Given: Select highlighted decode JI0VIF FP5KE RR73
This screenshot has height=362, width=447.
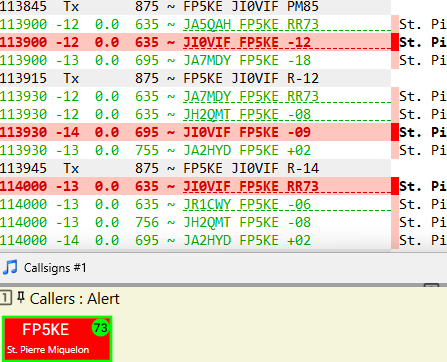Looking at the screenshot, I should 195,186.
